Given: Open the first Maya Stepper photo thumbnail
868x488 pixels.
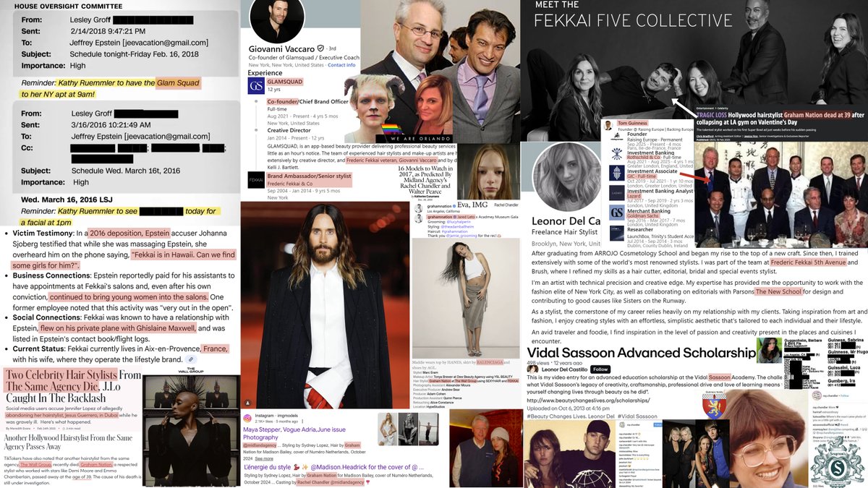Looking at the screenshot, I should pos(388,430).
